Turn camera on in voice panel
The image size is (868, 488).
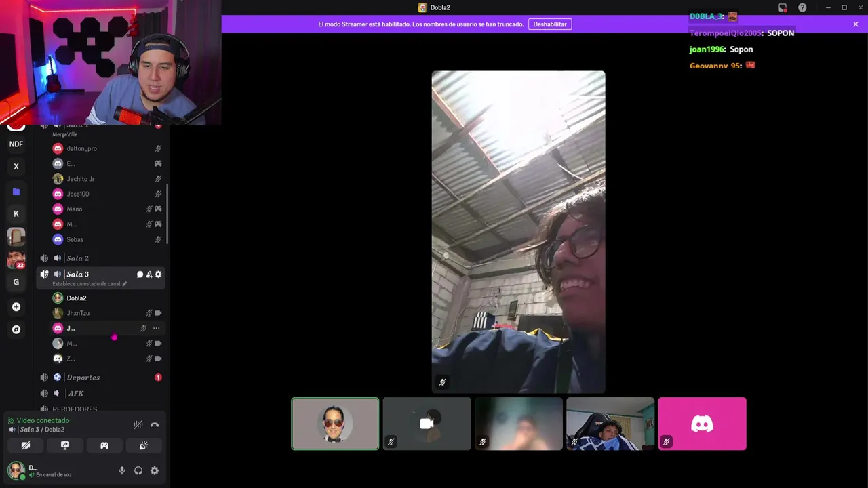pyautogui.click(x=25, y=445)
